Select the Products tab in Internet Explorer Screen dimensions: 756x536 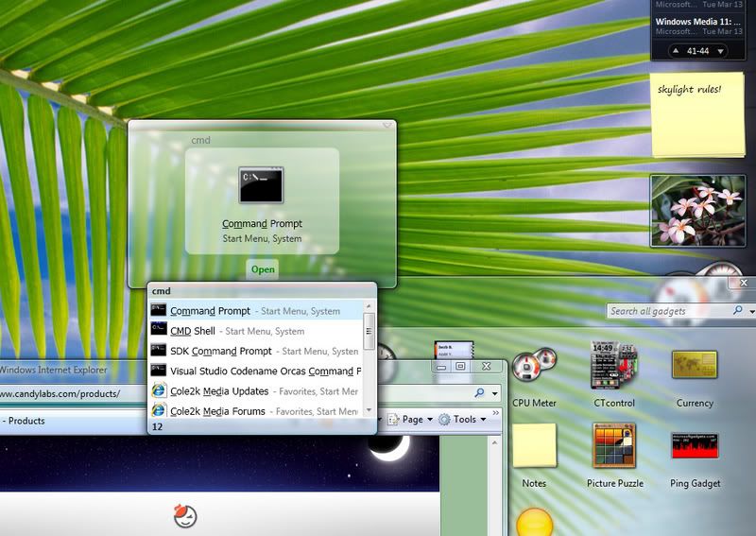[74, 421]
